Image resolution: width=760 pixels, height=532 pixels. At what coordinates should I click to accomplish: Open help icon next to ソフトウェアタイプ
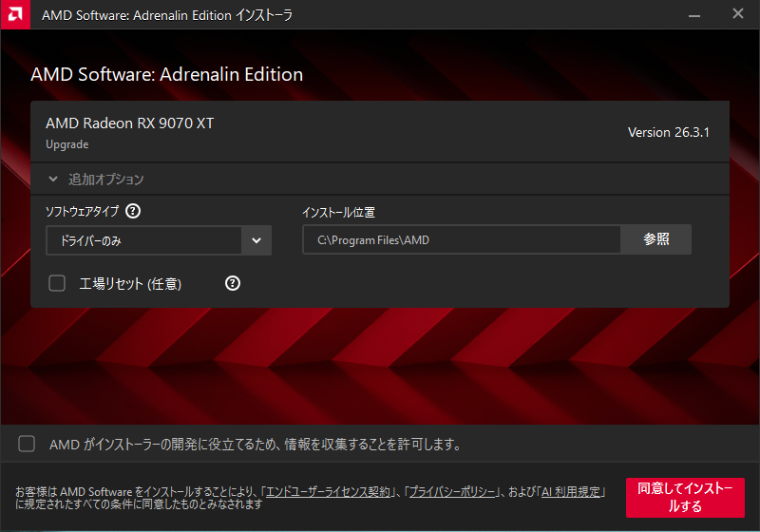pos(133,212)
